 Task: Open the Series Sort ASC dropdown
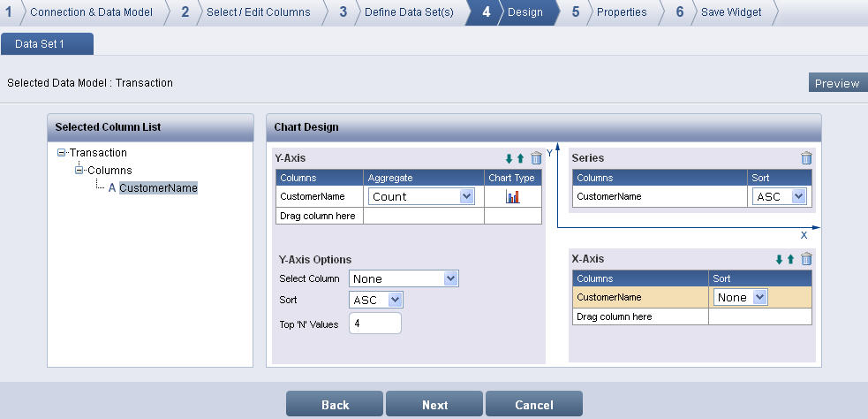(x=781, y=196)
